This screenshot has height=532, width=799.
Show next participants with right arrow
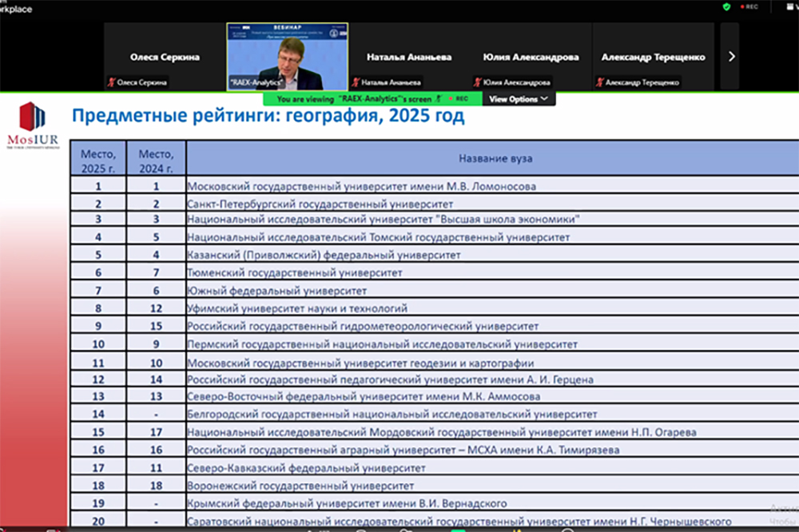731,57
